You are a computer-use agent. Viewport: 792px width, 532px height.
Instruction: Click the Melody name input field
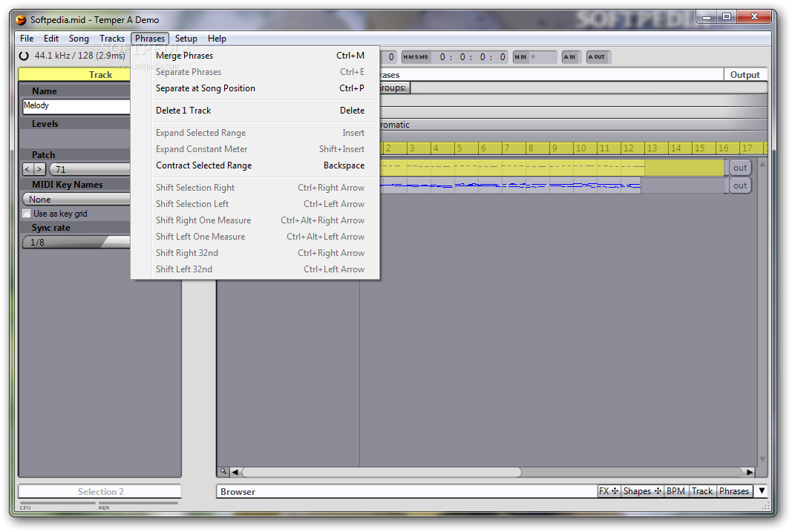(76, 106)
